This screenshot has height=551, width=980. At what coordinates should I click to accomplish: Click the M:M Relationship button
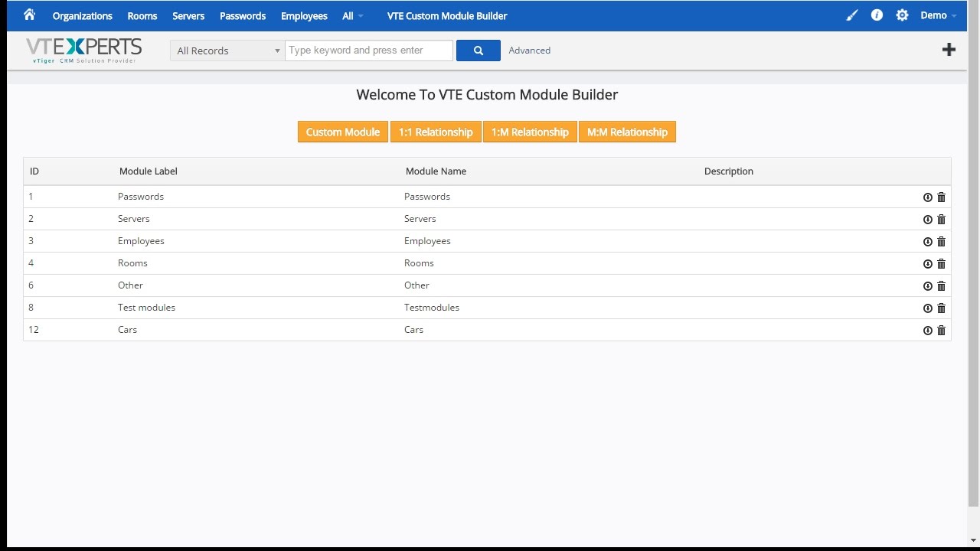(627, 132)
